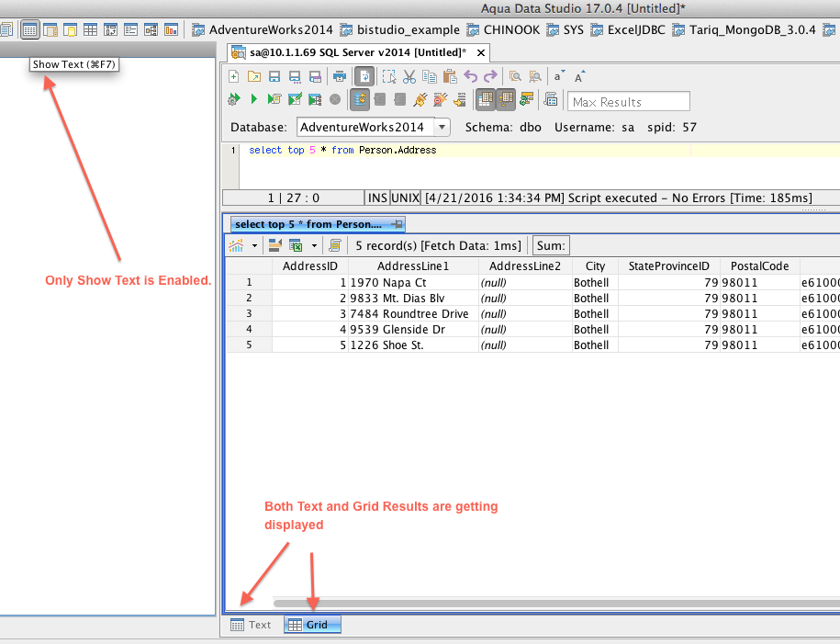This screenshot has height=644, width=840.
Task: Click the Paste clipboard icon
Action: click(450, 76)
